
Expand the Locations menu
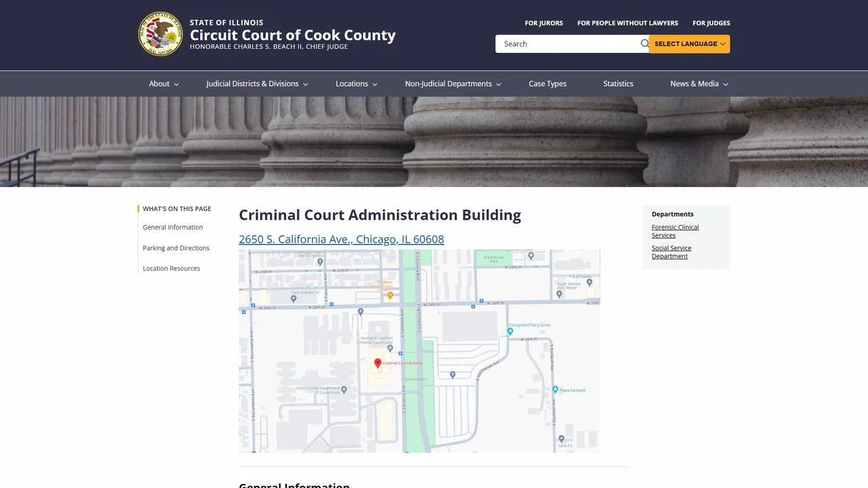click(x=356, y=84)
